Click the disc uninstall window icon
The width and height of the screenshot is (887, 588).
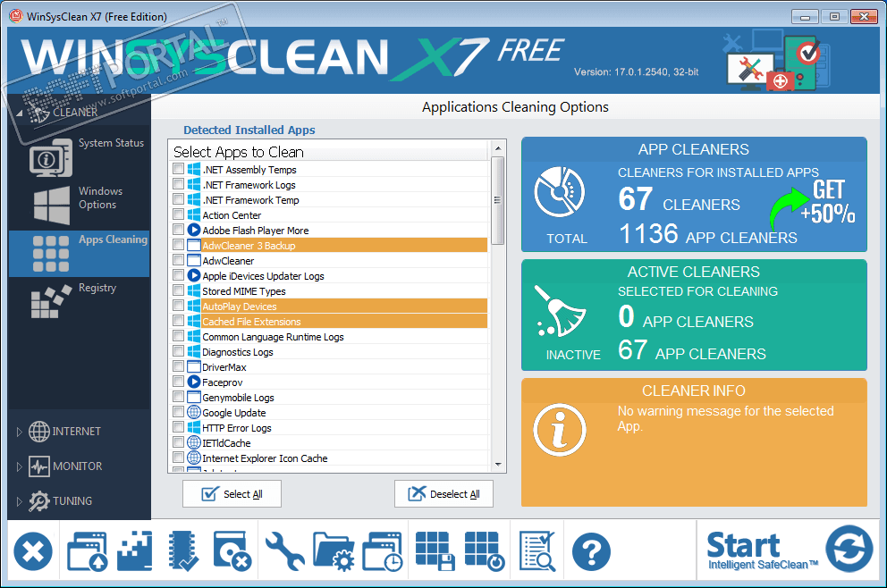232,551
